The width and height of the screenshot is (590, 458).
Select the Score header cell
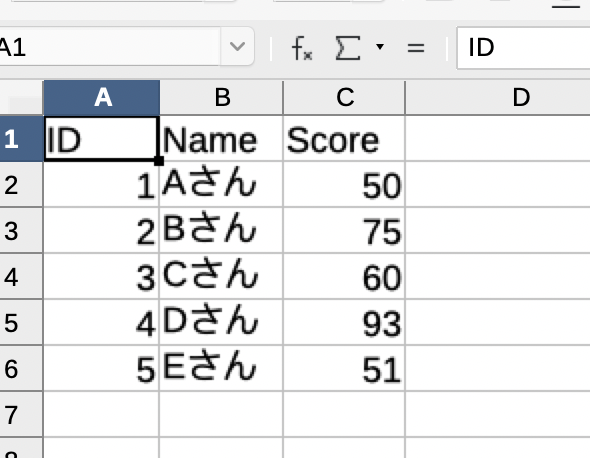pyautogui.click(x=344, y=139)
